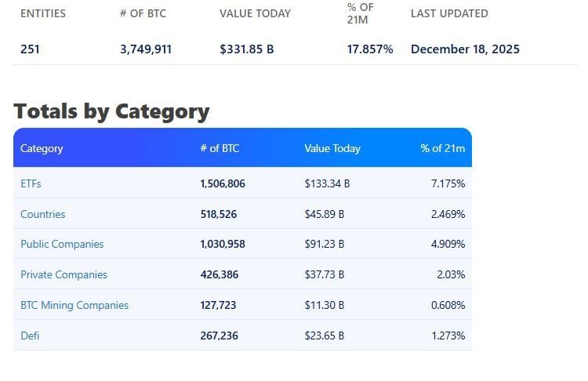The width and height of the screenshot is (588, 381).
Task: Open the Defi category link
Action: click(30, 336)
